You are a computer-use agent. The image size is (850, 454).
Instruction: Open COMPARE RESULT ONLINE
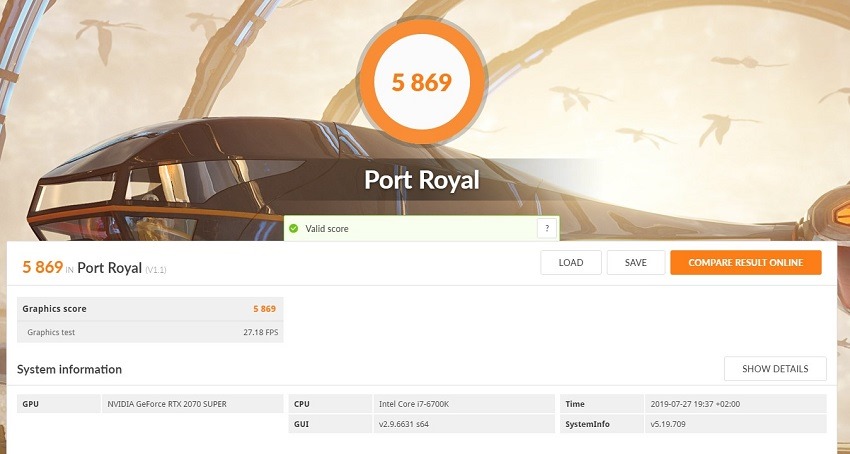746,263
